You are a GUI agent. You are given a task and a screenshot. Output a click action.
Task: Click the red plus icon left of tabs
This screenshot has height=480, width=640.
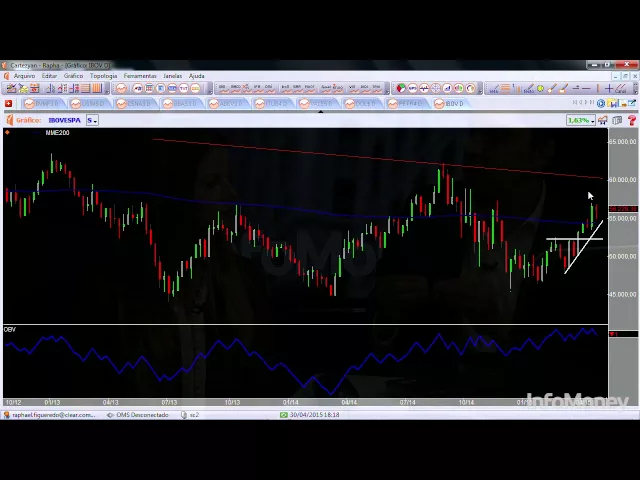click(8, 104)
